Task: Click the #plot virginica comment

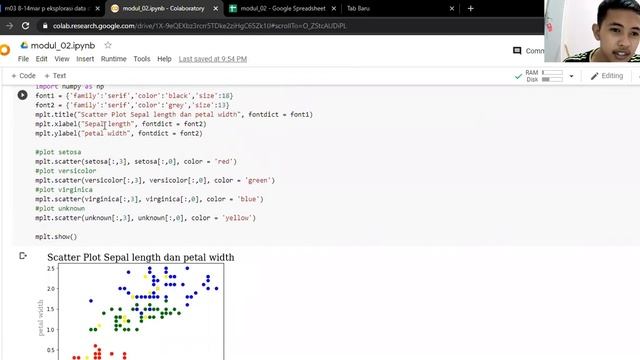Action: coord(64,190)
